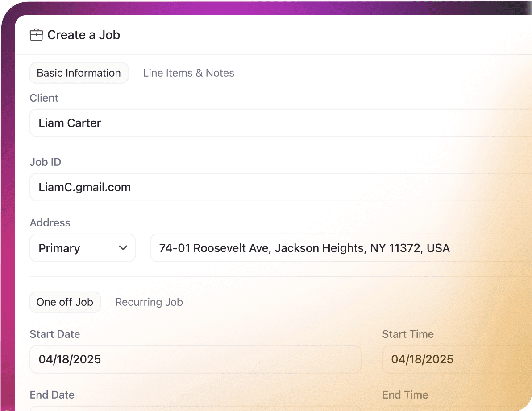This screenshot has width=532, height=411.
Task: Switch to the Basic Information tab
Action: pyautogui.click(x=79, y=73)
